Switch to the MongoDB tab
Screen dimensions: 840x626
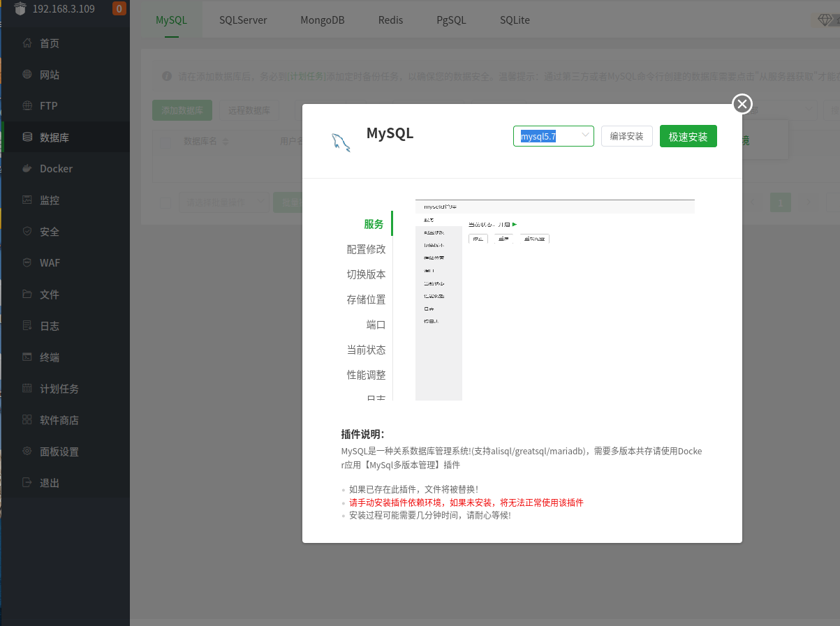[x=323, y=20]
